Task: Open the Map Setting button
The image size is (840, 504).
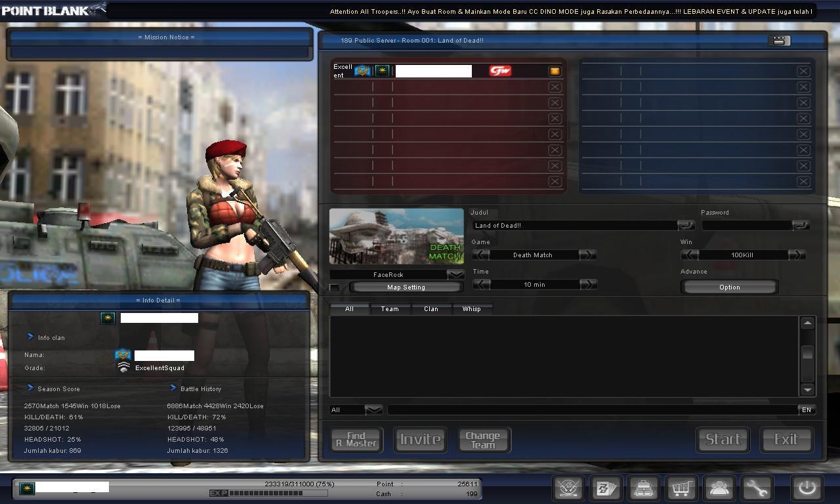Action: pyautogui.click(x=406, y=287)
